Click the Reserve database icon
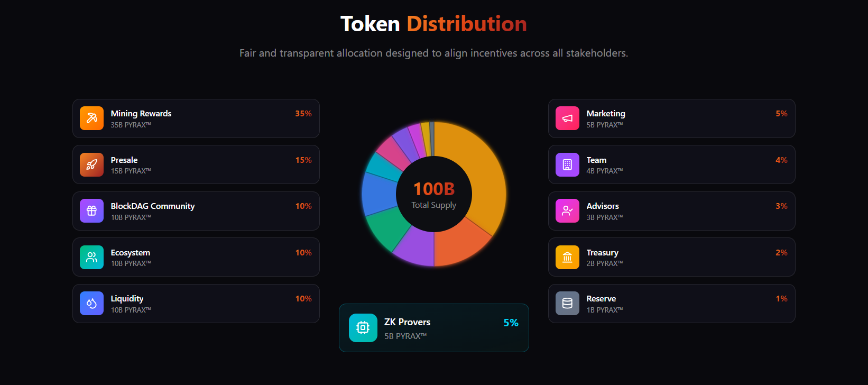Image resolution: width=868 pixels, height=385 pixels. click(x=567, y=304)
